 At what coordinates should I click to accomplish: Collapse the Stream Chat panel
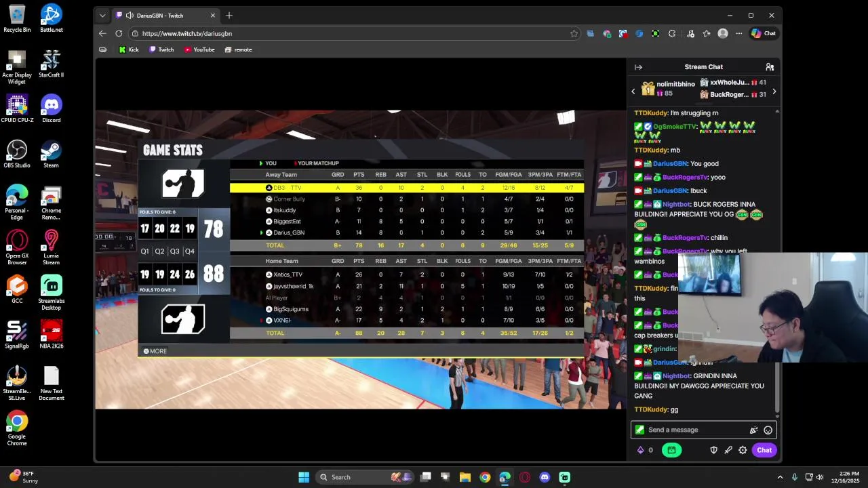tap(638, 67)
